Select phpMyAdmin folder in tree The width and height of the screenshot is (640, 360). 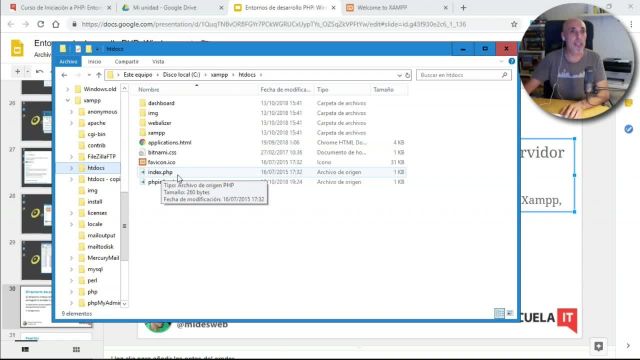pyautogui.click(x=104, y=303)
